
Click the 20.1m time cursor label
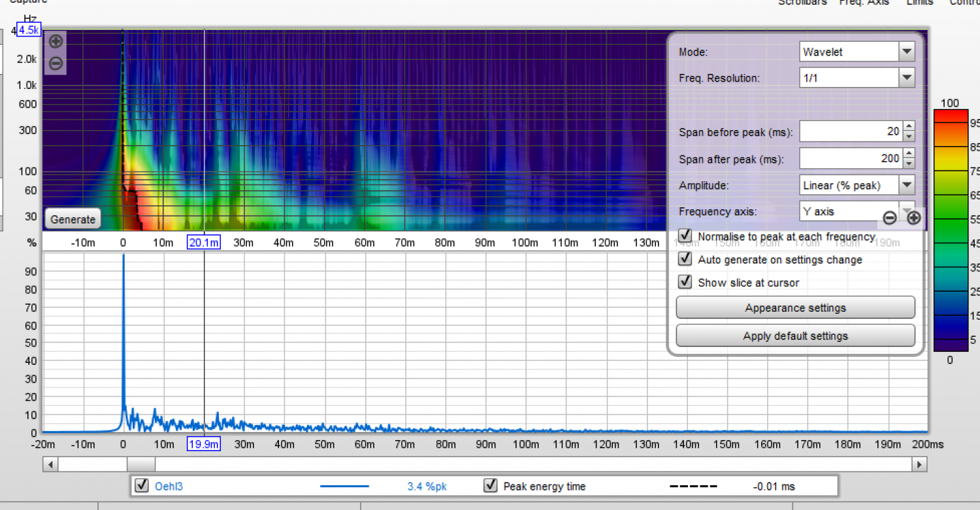(204, 243)
